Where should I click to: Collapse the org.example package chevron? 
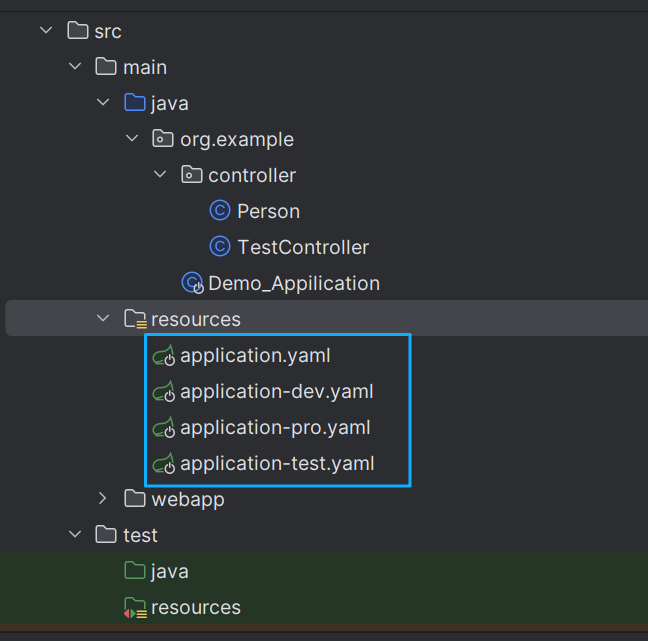(132, 138)
